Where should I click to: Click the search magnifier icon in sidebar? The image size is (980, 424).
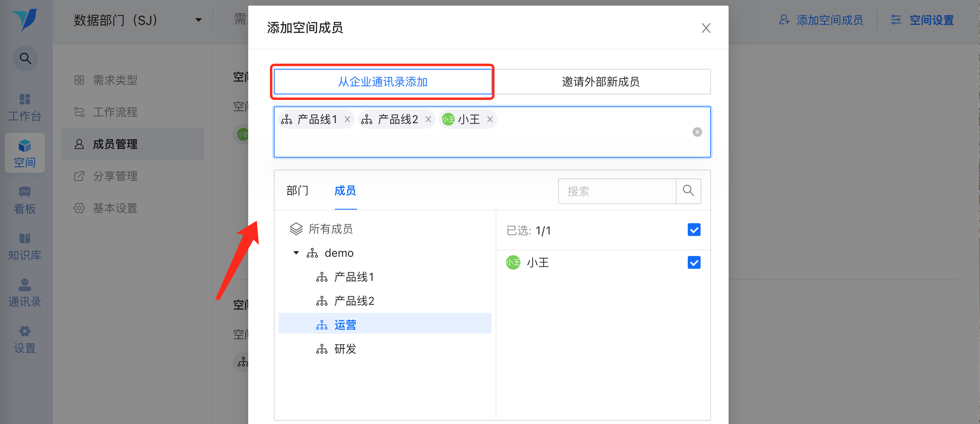click(25, 58)
